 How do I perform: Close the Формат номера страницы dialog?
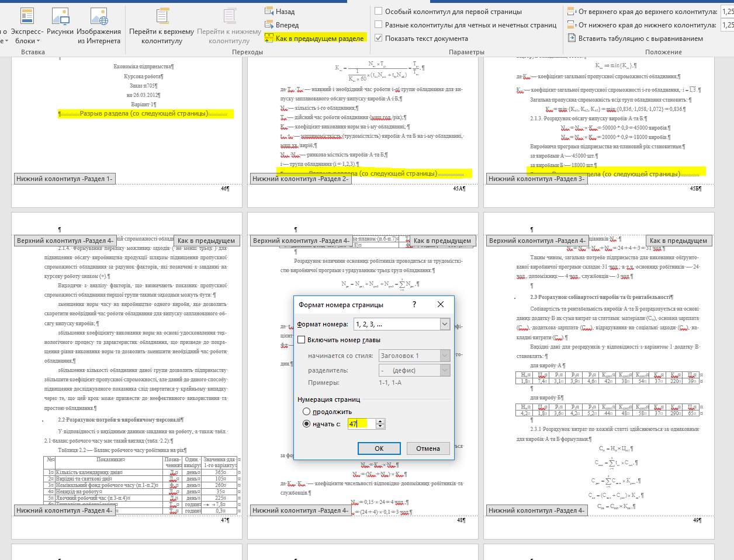click(441, 304)
